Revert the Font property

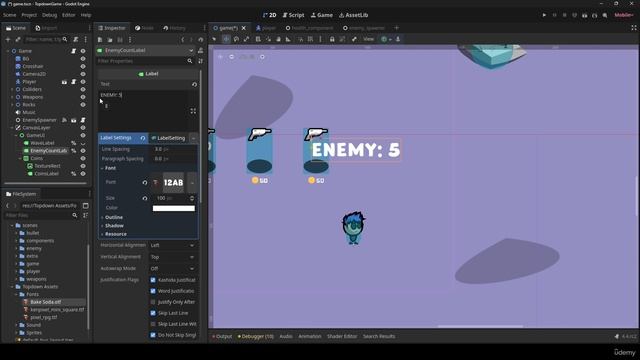(144, 182)
